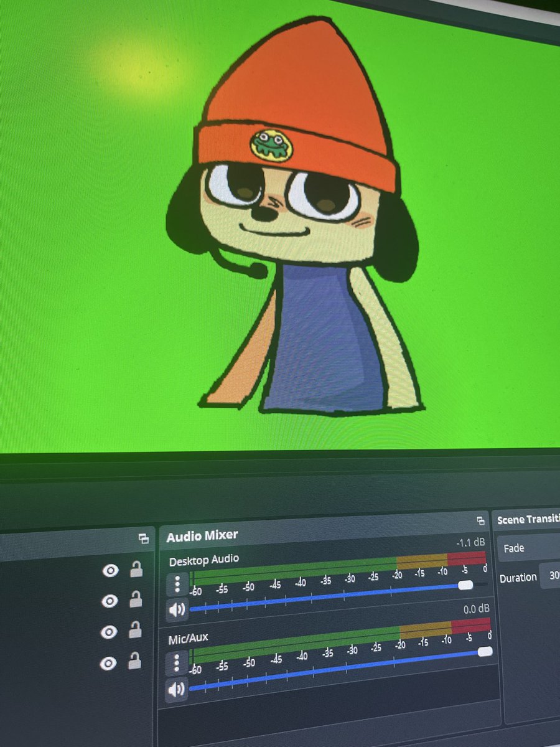Viewport: 560px width, 747px height.
Task: Toggle the lock on the third source row
Action: (135, 630)
